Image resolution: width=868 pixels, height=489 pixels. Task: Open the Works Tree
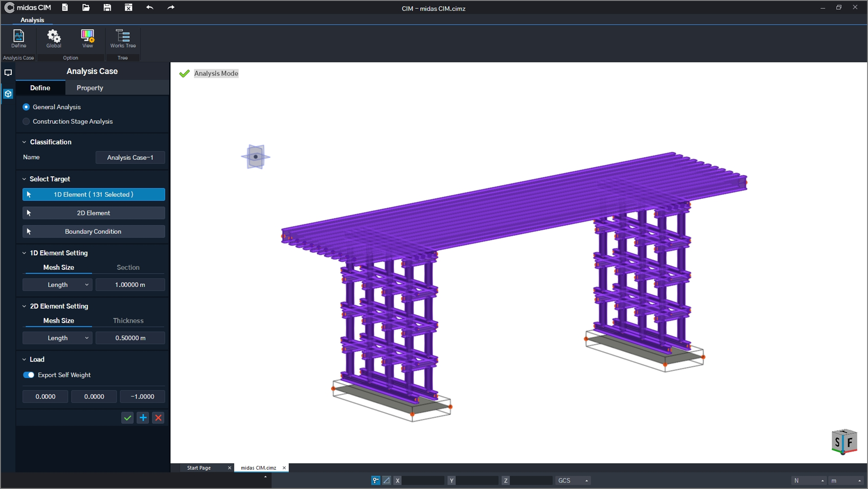(x=123, y=39)
